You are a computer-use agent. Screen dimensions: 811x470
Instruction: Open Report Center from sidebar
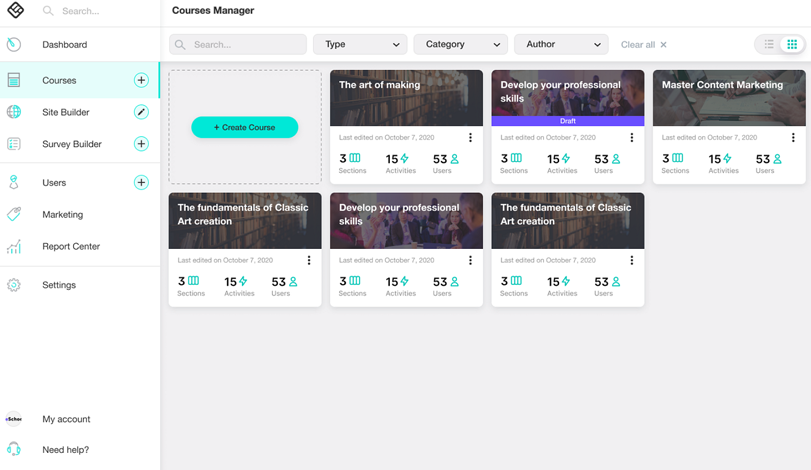pos(70,246)
